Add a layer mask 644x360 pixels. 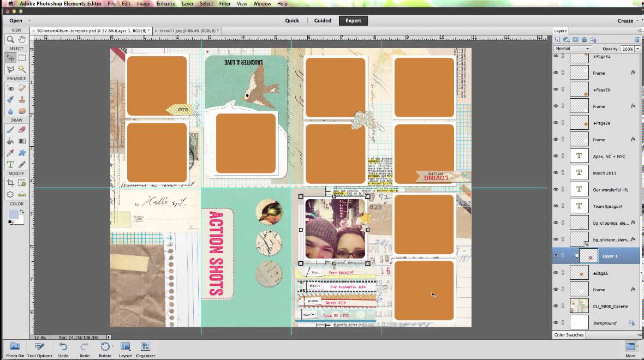click(575, 40)
